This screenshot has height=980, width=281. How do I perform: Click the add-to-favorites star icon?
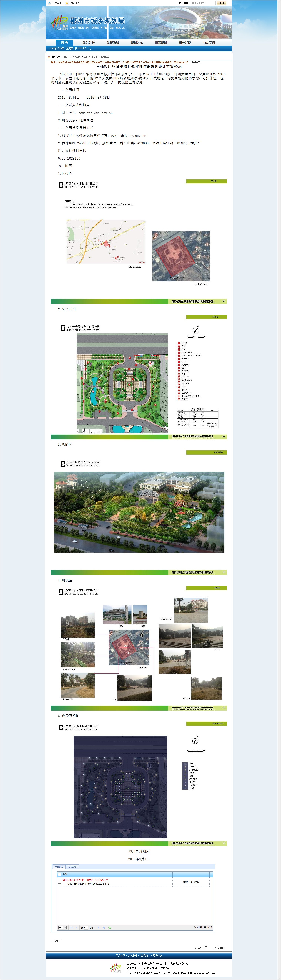[x=67, y=3]
